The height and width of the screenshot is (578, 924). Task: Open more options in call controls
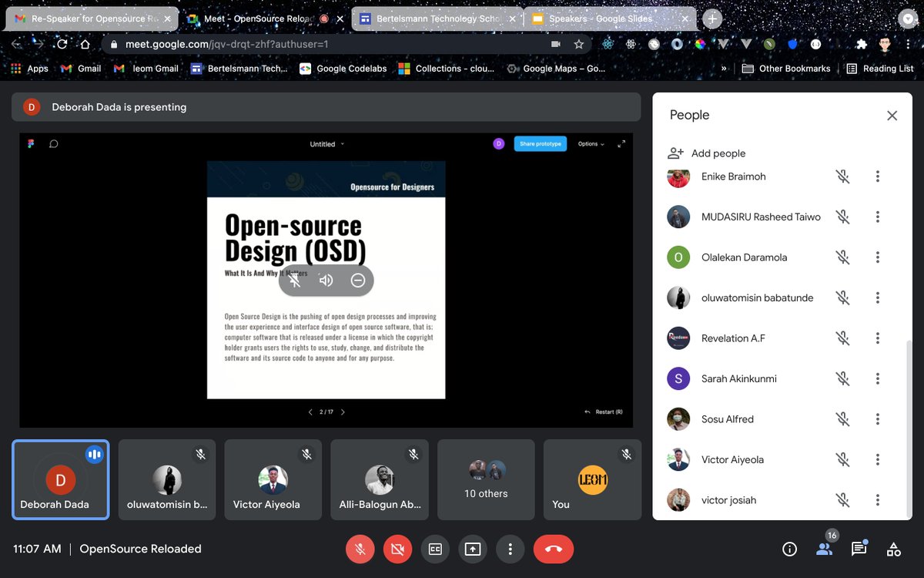(x=510, y=549)
